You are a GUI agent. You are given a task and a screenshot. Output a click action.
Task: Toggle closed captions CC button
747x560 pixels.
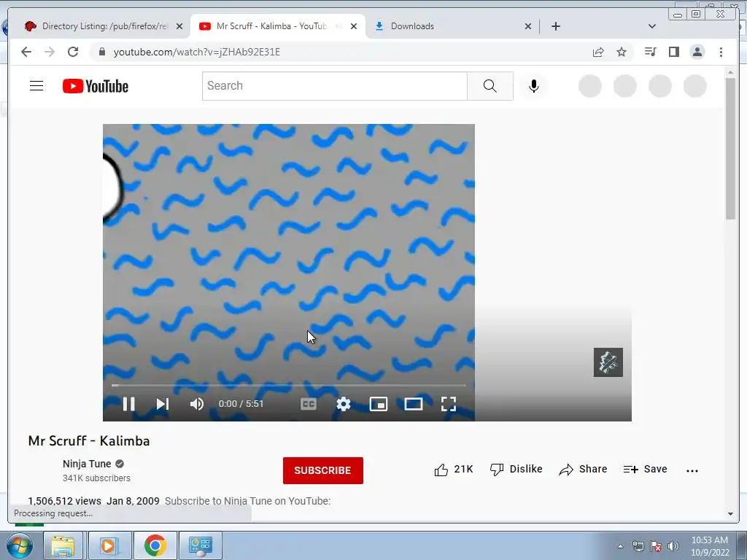pos(309,404)
